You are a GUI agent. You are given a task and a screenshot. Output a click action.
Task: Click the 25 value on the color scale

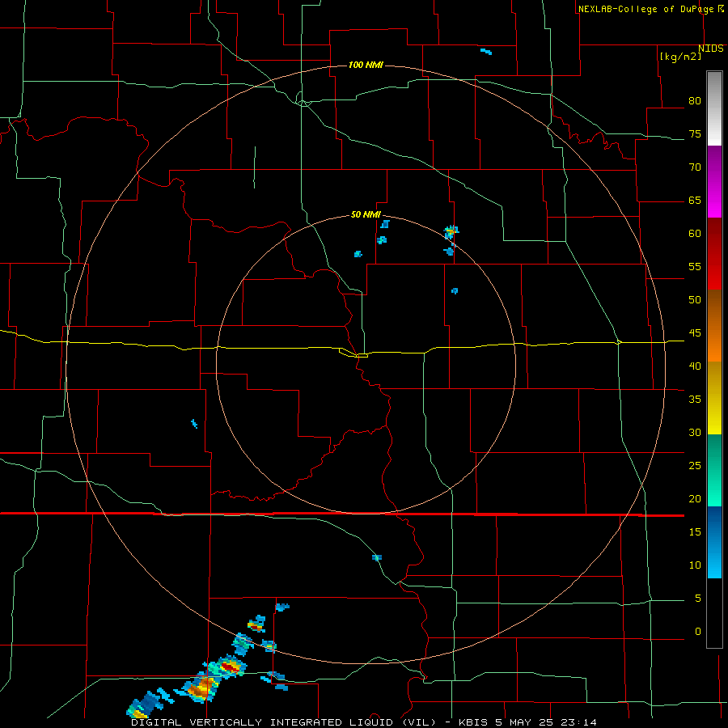(x=695, y=466)
